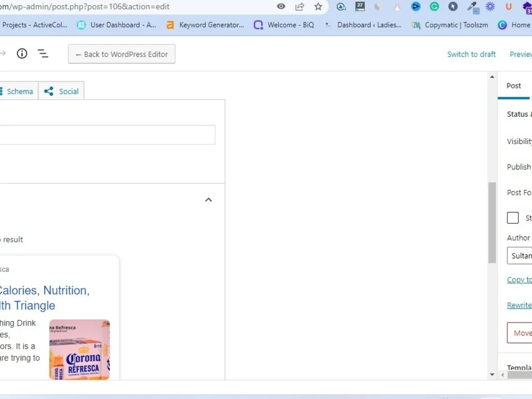The image size is (532, 399).
Task: Open the grey faded circle extension icon
Action: click(x=378, y=6)
